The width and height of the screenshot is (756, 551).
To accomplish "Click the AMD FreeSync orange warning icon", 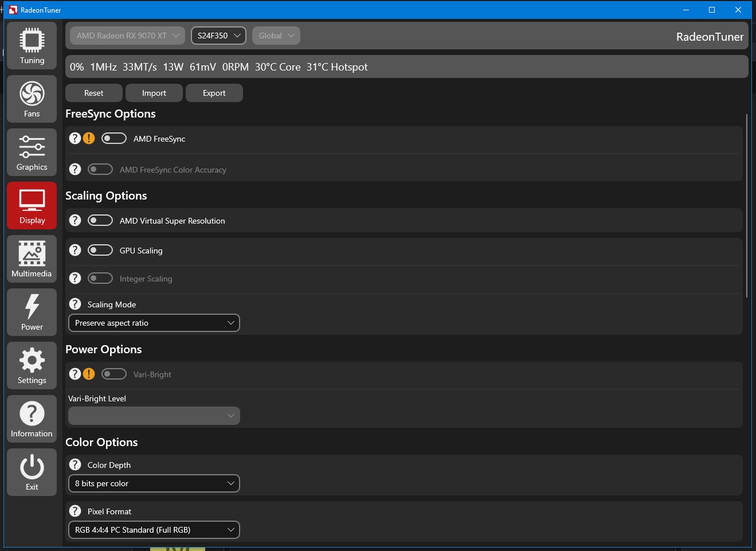I will pos(89,138).
